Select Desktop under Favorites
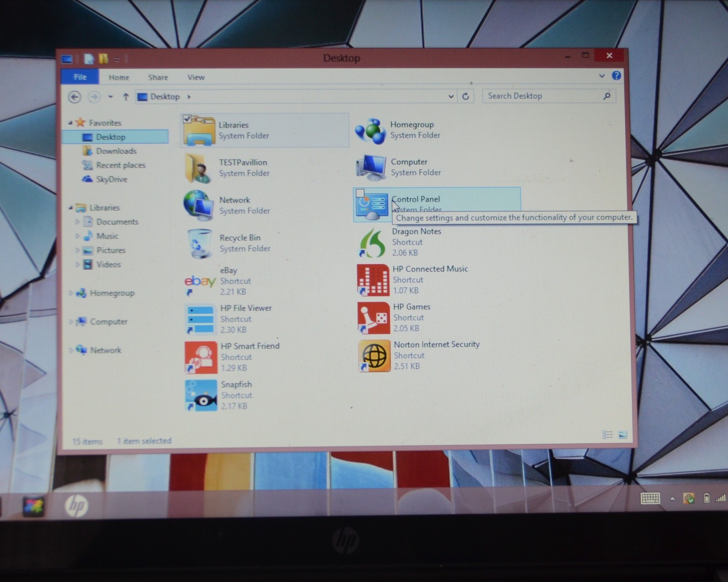Image resolution: width=728 pixels, height=582 pixels. coord(116,137)
